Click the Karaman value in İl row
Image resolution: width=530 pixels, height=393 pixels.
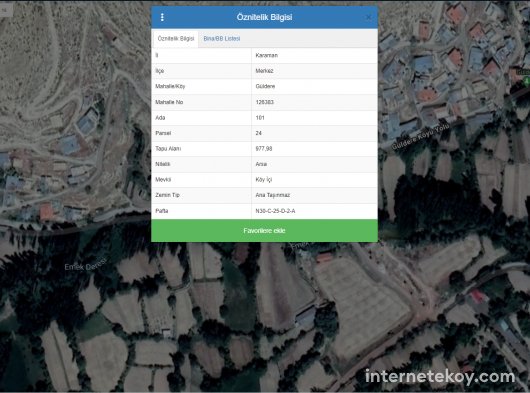coord(267,55)
